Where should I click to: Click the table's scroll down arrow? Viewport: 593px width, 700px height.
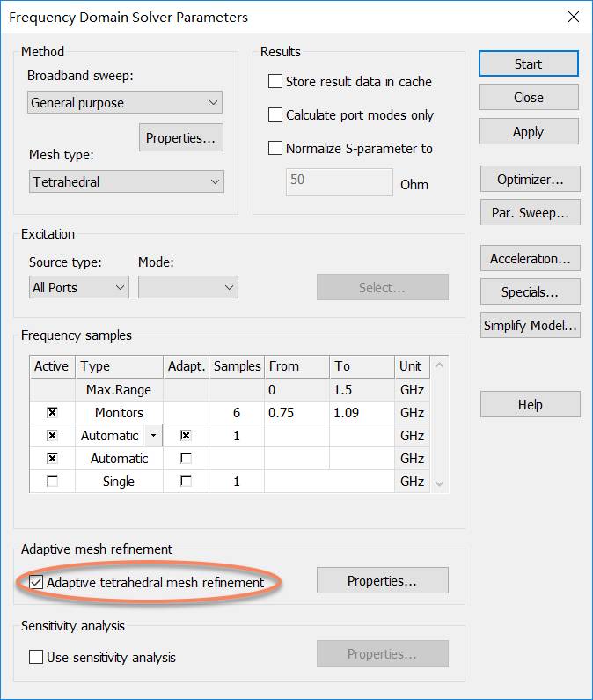(x=439, y=483)
